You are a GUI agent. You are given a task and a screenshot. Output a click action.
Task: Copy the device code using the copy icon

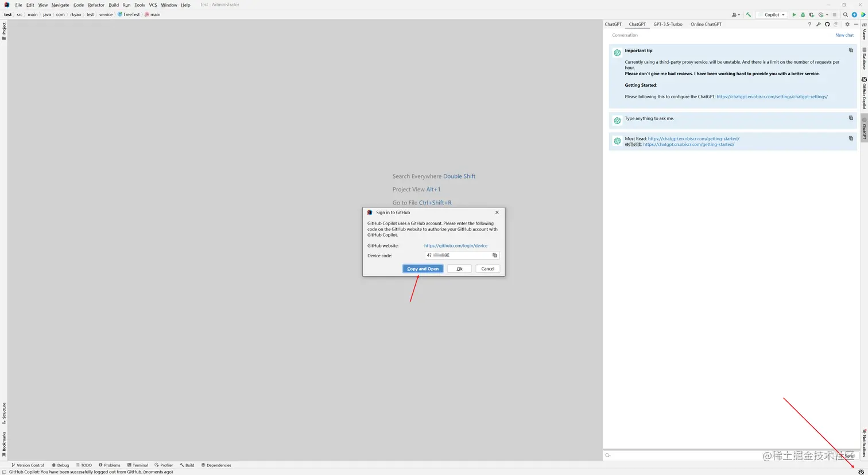coord(495,255)
